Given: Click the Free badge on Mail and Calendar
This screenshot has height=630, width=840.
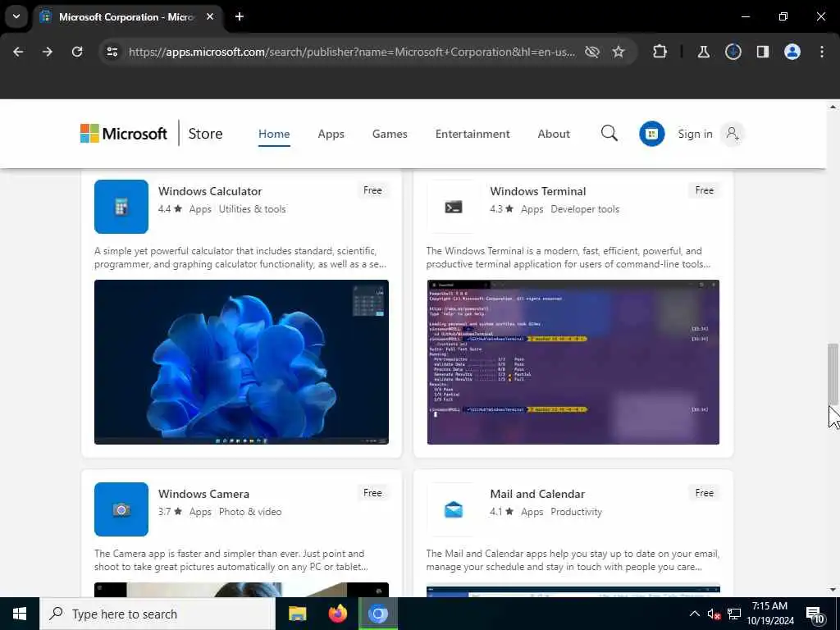Looking at the screenshot, I should tap(704, 493).
